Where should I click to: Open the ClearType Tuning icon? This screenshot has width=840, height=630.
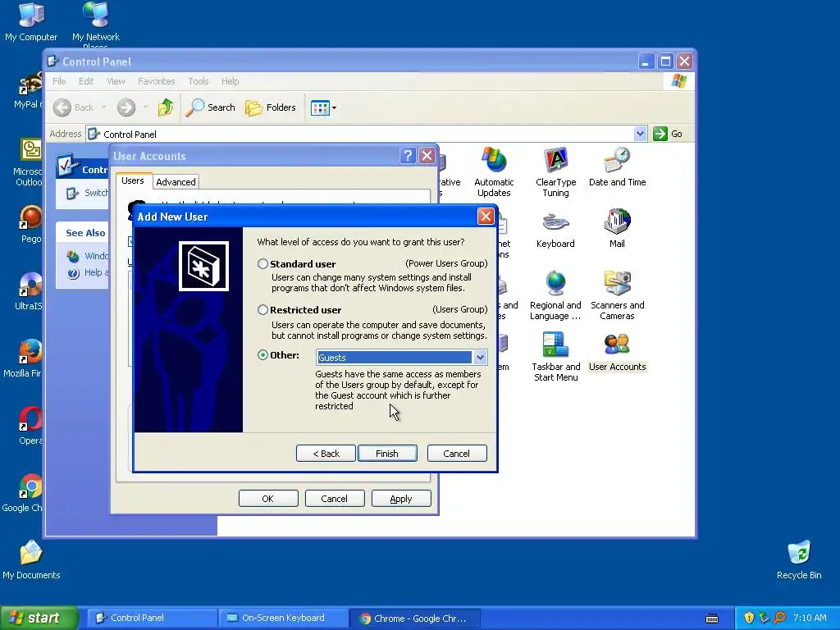pyautogui.click(x=555, y=172)
